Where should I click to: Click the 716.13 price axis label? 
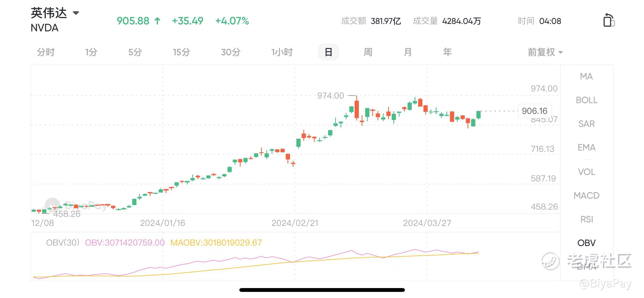(x=543, y=149)
